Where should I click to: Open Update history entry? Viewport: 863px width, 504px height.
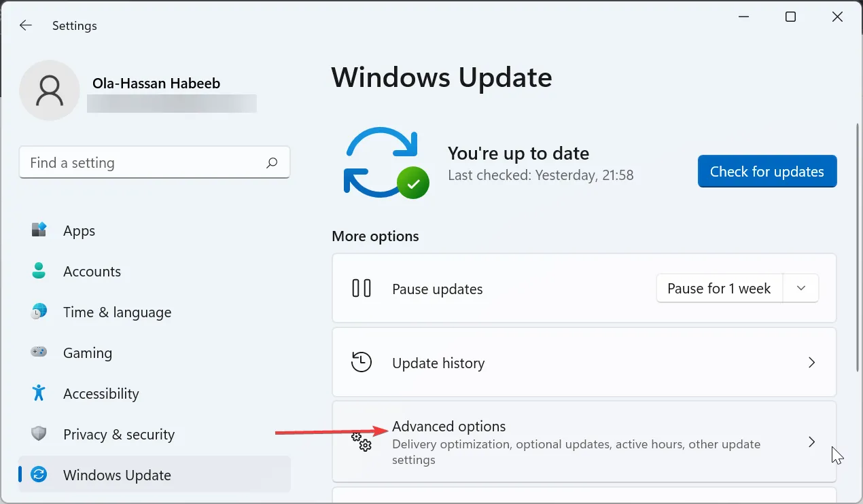click(x=584, y=363)
